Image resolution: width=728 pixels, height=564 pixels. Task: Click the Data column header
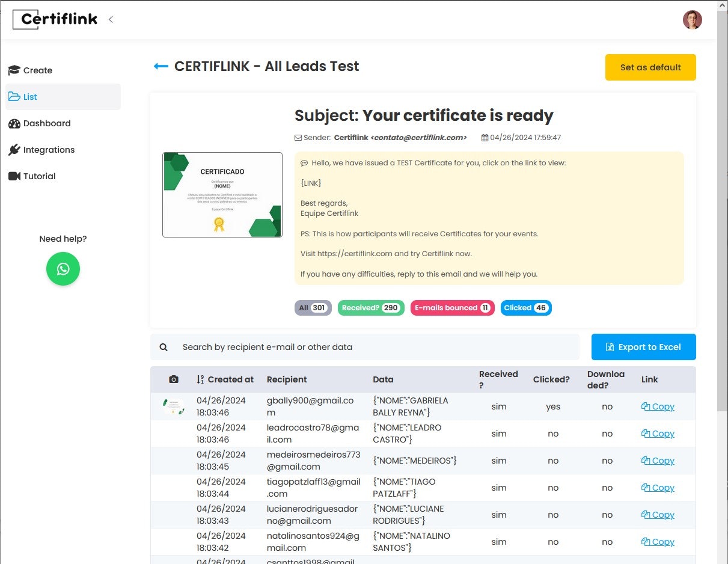(x=383, y=379)
